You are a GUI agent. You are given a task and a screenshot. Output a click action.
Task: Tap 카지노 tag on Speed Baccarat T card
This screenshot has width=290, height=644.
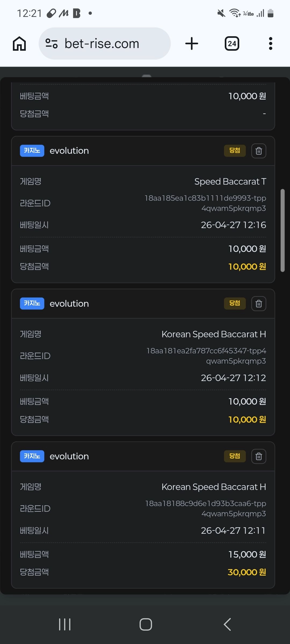(x=32, y=151)
